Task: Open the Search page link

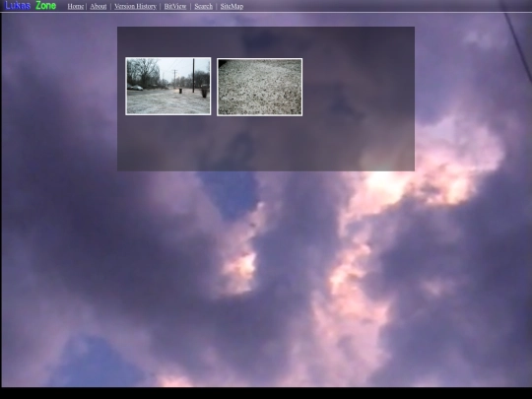Action: (204, 7)
